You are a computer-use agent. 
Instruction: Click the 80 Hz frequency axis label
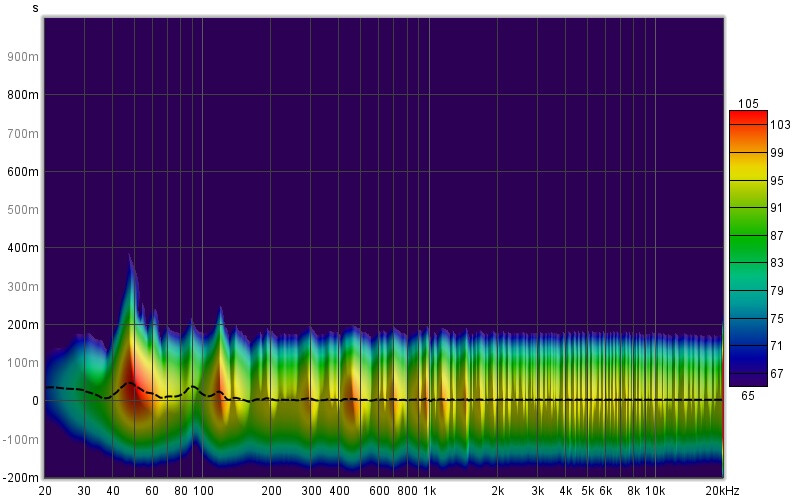coord(181,491)
